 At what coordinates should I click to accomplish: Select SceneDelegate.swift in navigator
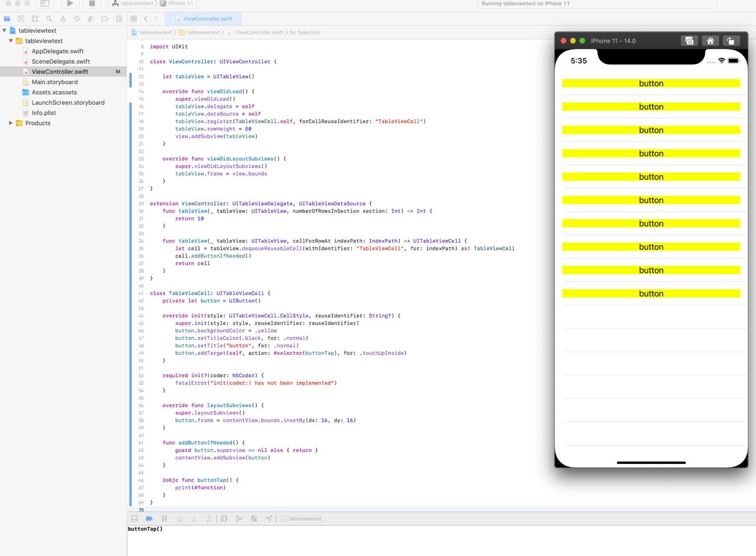pos(61,61)
